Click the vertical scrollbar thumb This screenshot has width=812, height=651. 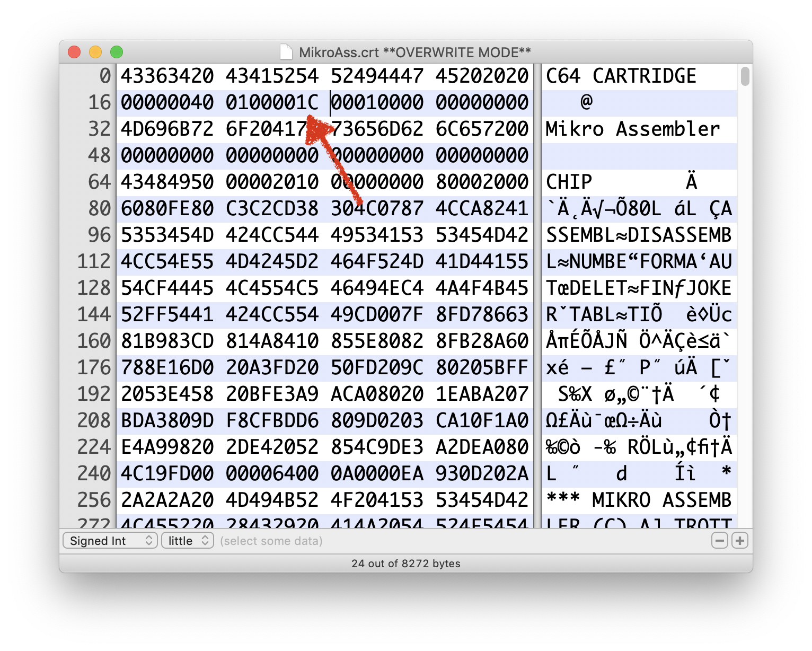(745, 76)
